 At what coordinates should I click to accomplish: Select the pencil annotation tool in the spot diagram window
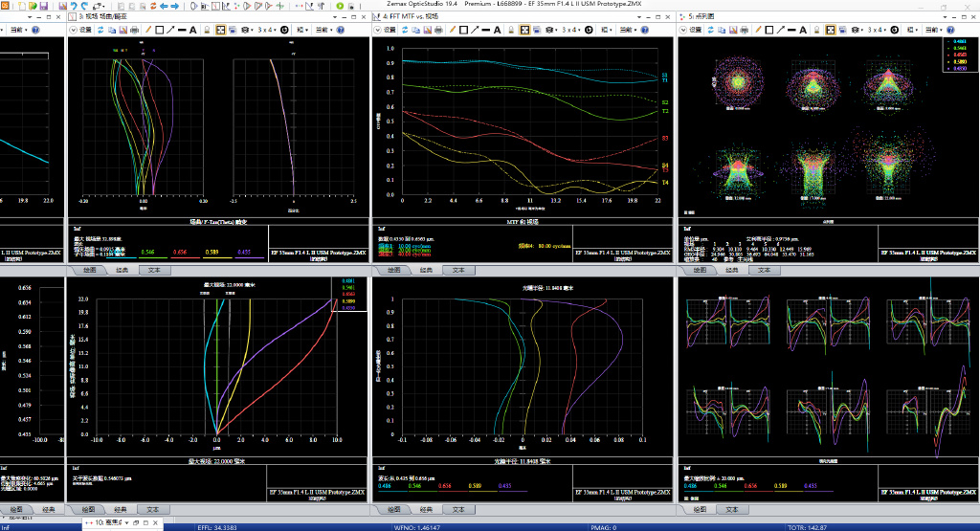click(x=756, y=30)
